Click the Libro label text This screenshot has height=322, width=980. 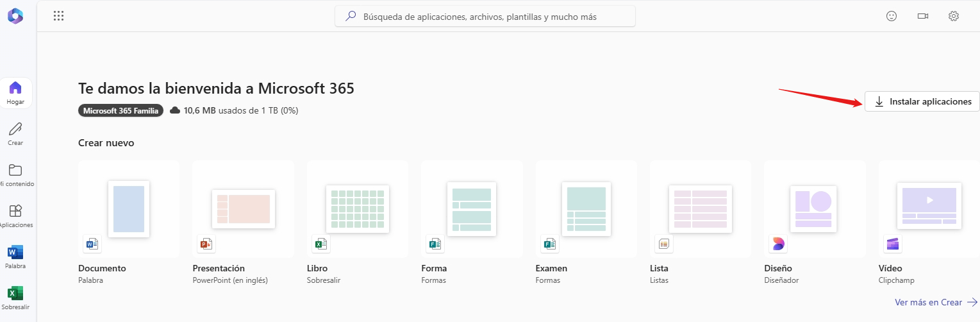317,268
